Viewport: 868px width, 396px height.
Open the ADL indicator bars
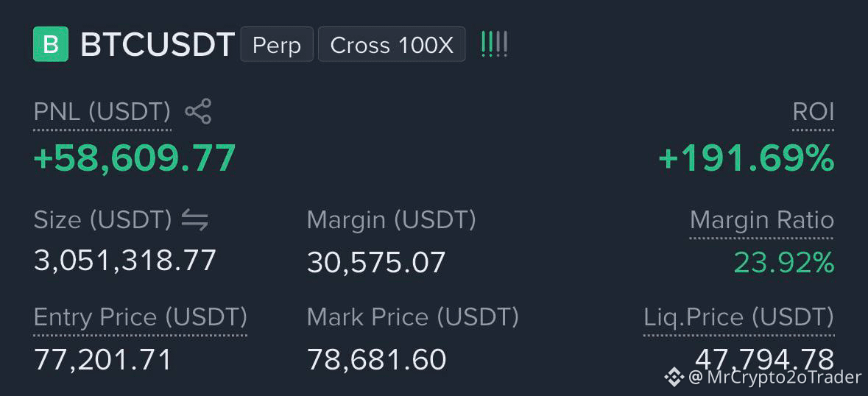[494, 44]
